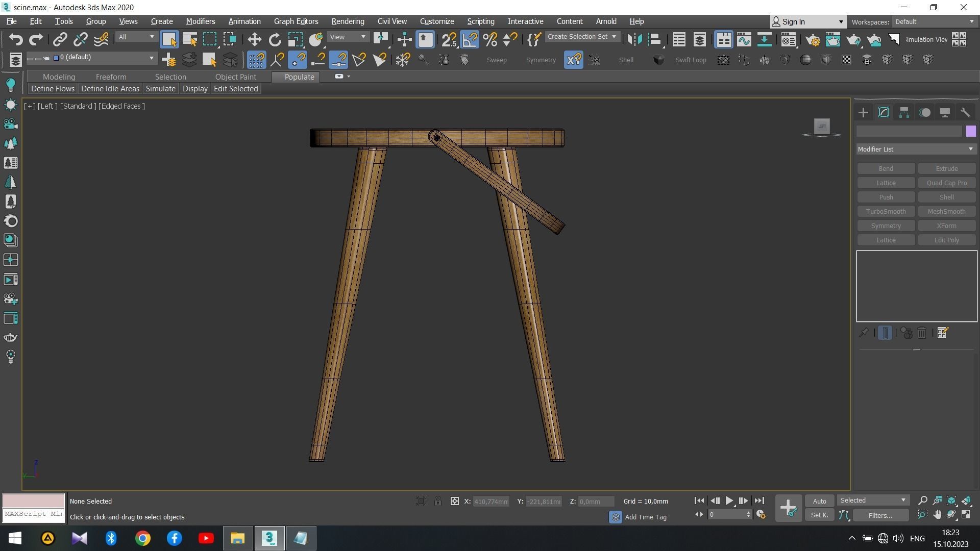Choose the Select and Scale tool

295,39
